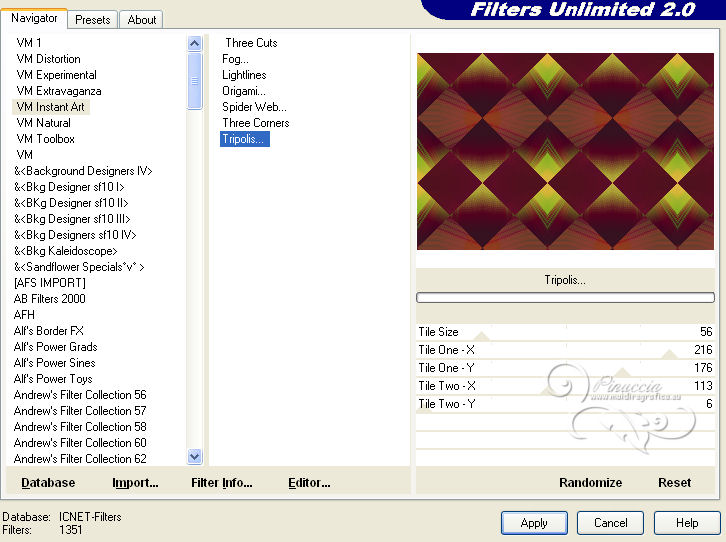
Task: Select Andrew's Filter Collection 56
Action: (x=80, y=395)
